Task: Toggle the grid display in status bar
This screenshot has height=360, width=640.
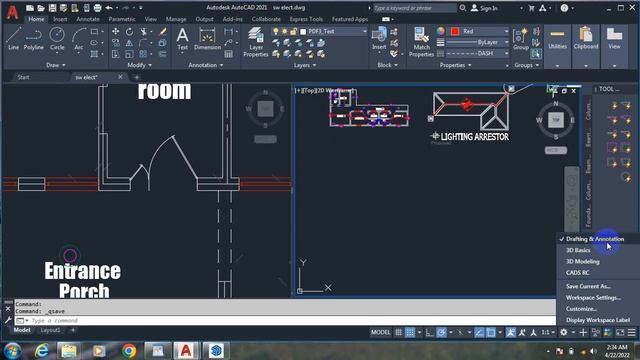Action: pyautogui.click(x=398, y=333)
